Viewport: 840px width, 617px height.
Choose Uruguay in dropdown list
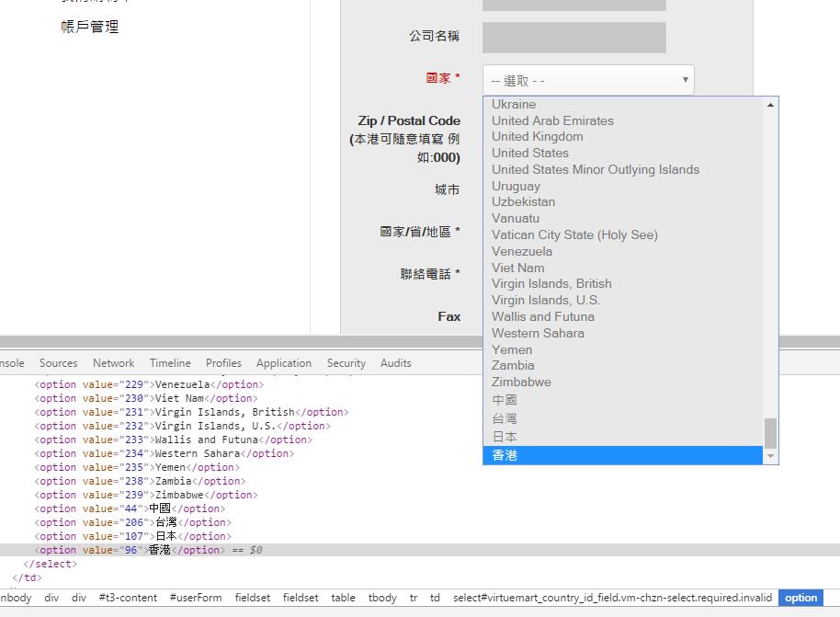coord(622,186)
